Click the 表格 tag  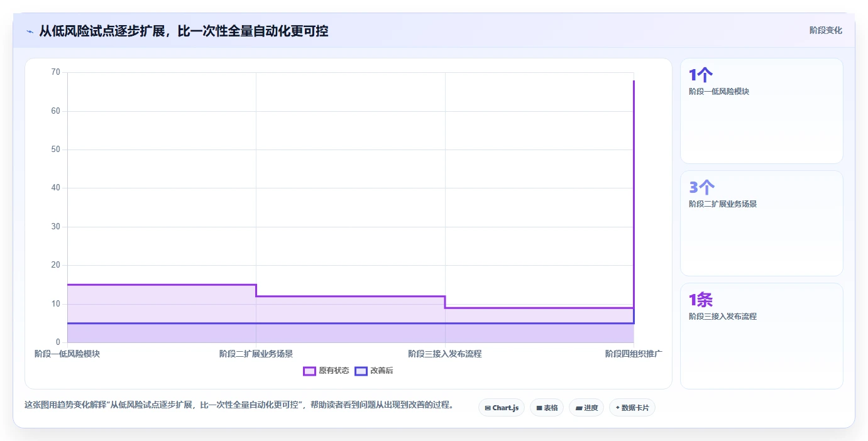tap(547, 408)
